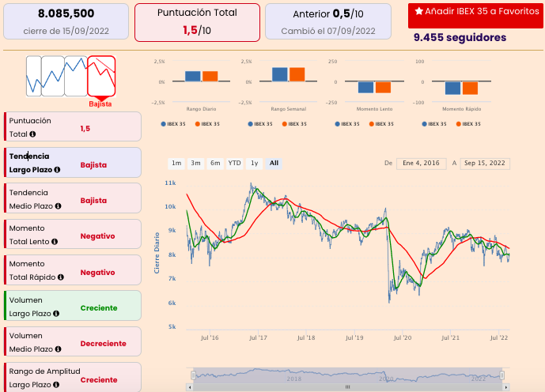Screen dimensions: 545x392
Task: Toggle orange IBEX 35 legend under Momento Lento
Action: (x=381, y=124)
